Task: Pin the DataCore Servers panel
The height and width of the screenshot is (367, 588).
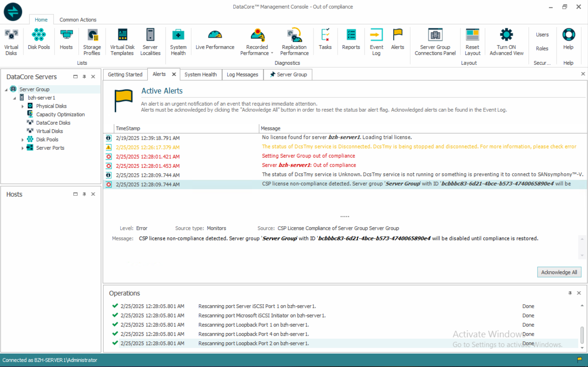Action: [x=84, y=77]
